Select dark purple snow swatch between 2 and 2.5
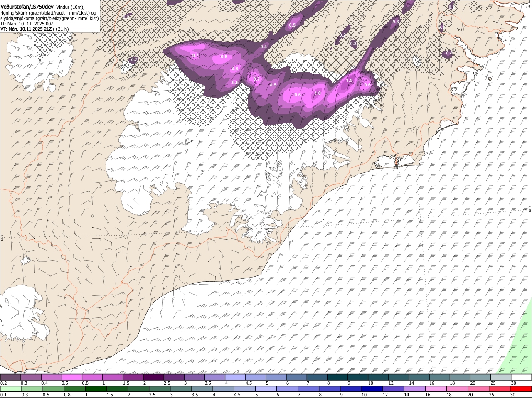532x398 pixels. point(153,377)
